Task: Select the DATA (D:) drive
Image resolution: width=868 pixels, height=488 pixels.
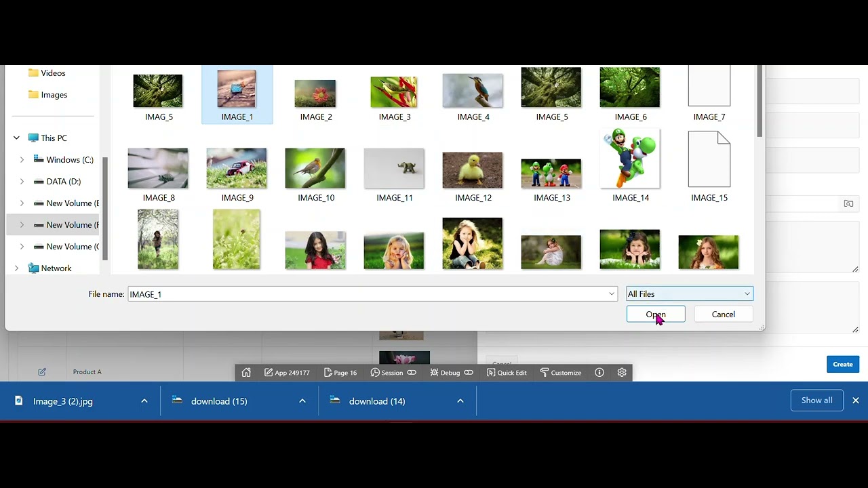Action: tap(64, 182)
